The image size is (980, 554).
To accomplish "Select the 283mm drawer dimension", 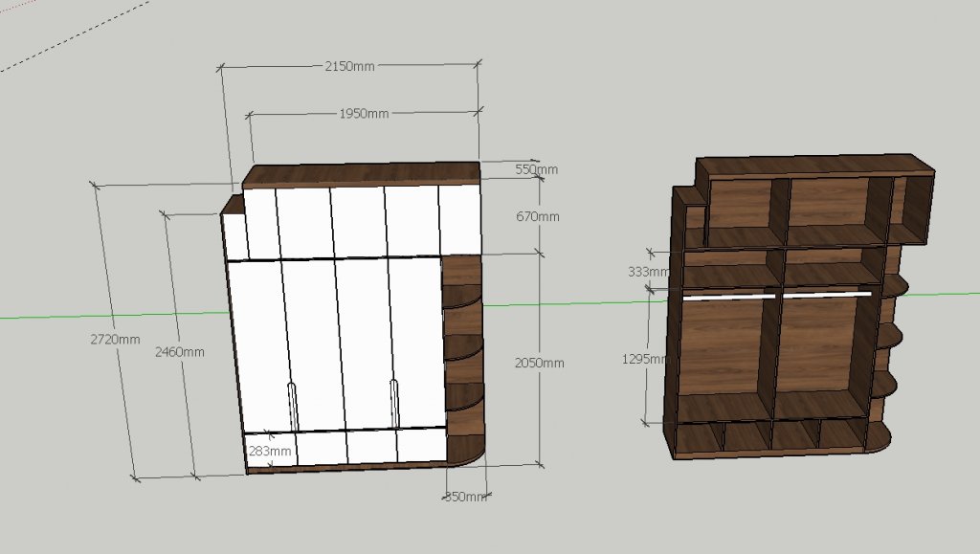I will coord(270,451).
